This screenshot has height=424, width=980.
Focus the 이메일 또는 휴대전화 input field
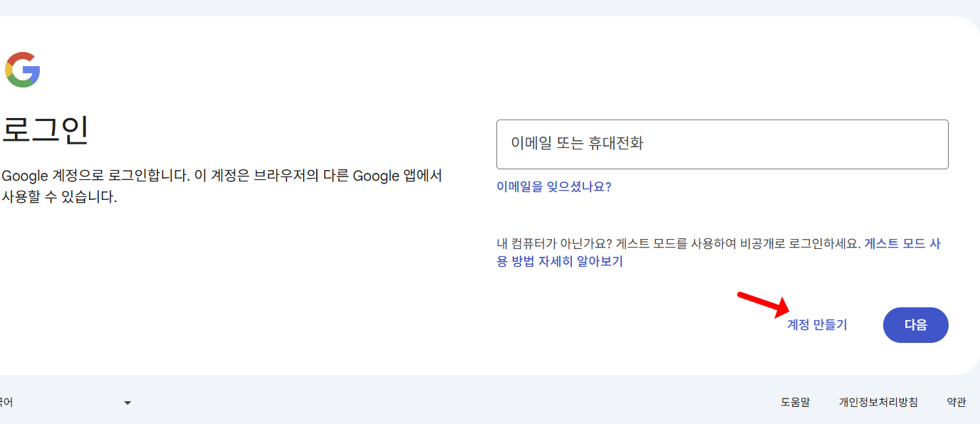[722, 144]
